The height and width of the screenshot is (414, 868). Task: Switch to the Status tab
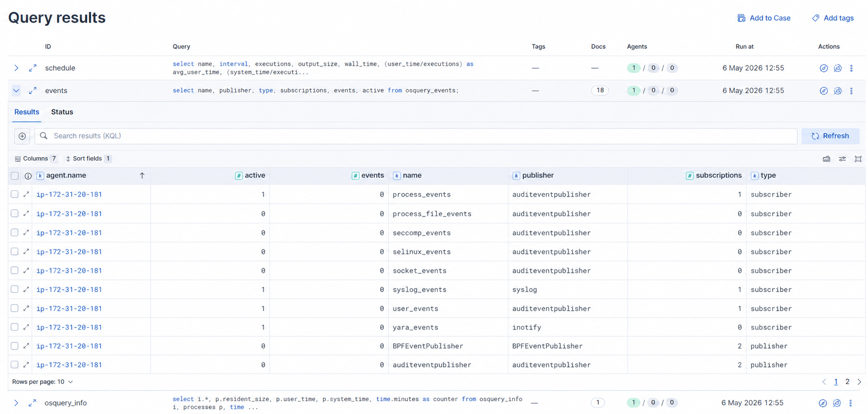62,112
